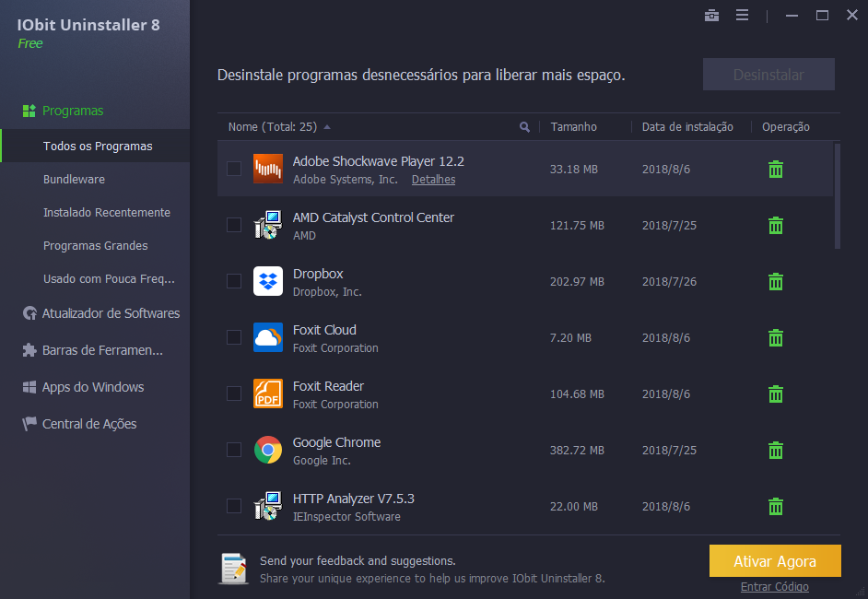Click trash icon for Google Chrome

(776, 450)
